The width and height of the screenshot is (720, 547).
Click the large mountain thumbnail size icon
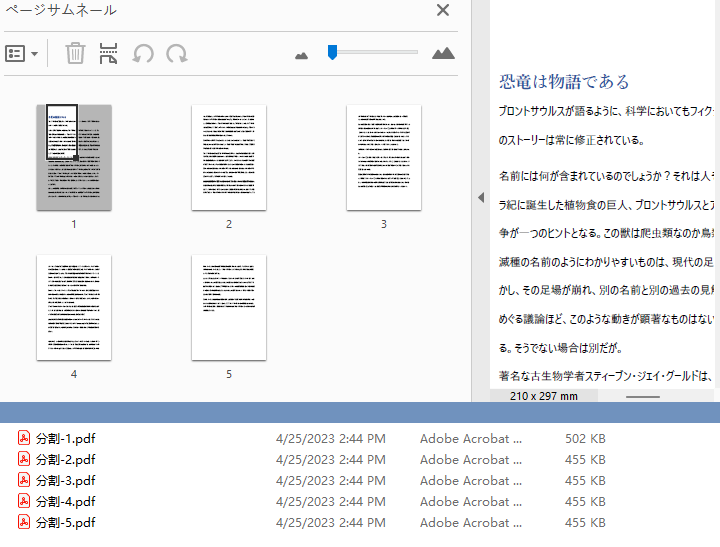(443, 53)
